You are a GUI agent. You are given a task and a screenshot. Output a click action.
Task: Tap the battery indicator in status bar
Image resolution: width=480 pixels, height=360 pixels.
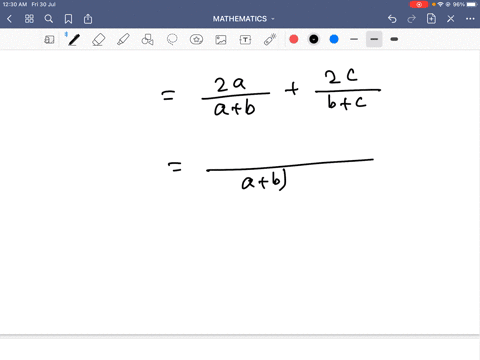[x=472, y=4]
